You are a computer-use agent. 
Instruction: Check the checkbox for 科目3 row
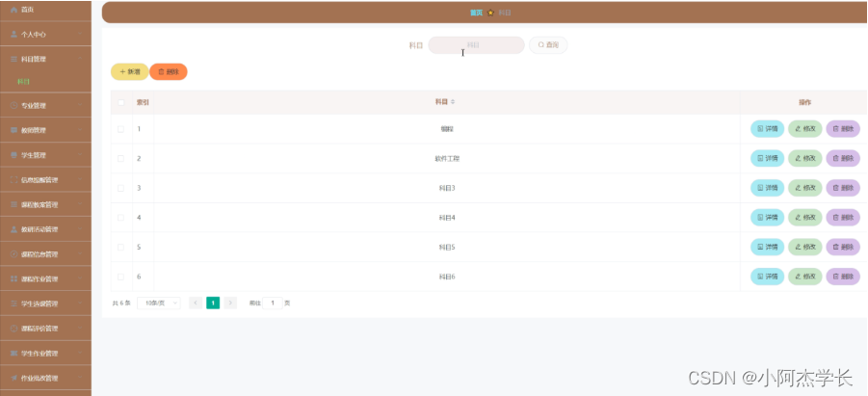[120, 188]
